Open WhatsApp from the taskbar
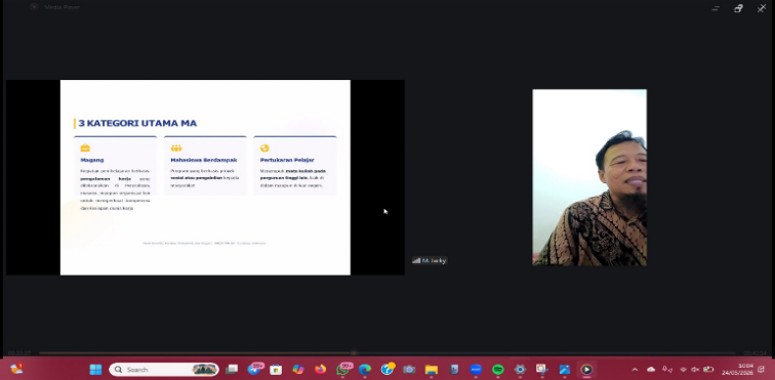Viewport: 775px width, 380px height. tap(343, 369)
